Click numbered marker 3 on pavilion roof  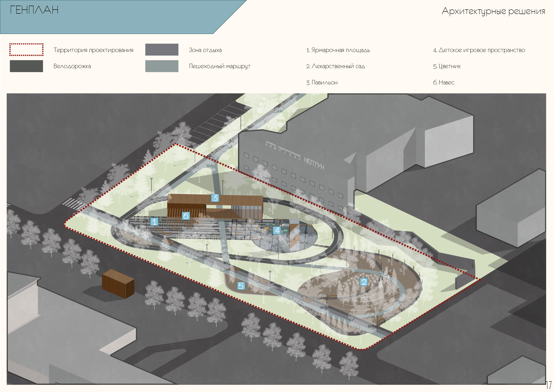(x=215, y=198)
